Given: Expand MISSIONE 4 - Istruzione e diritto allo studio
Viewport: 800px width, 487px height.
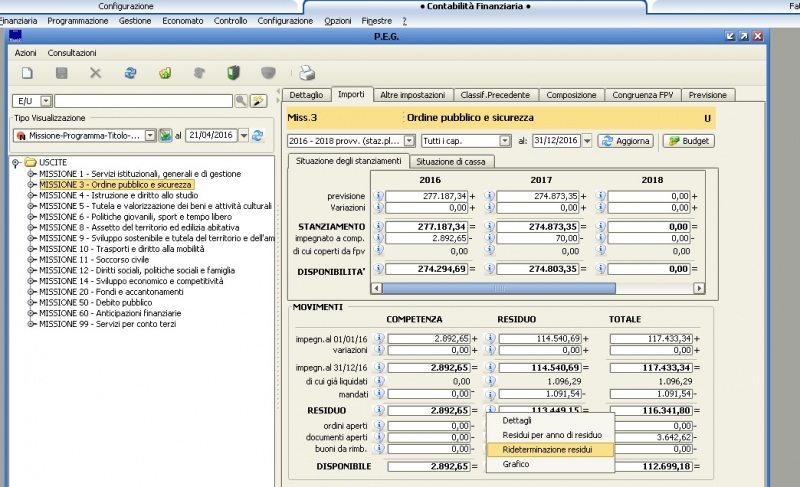Looking at the screenshot, I should click(32, 195).
